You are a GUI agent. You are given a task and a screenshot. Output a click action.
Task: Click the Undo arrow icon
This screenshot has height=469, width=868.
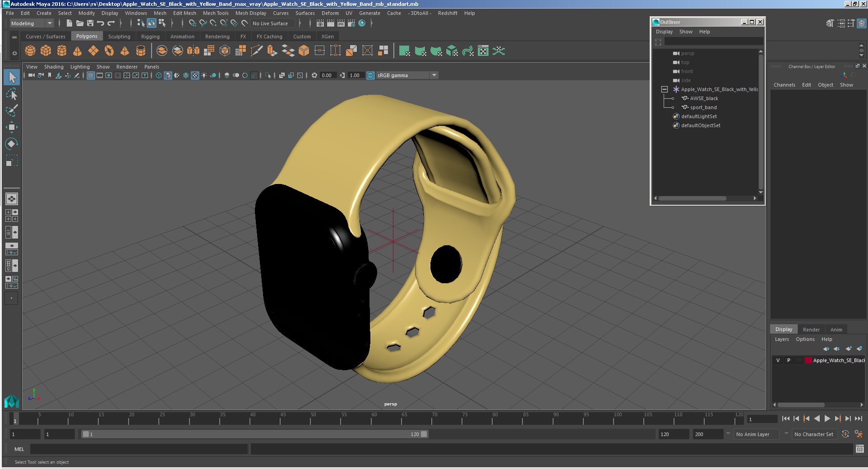pos(101,23)
